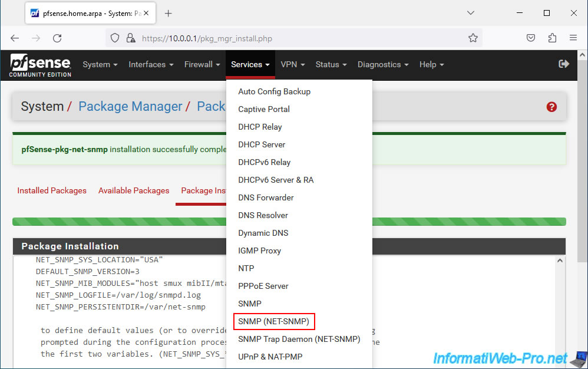Open the Firefox hamburger menu

click(x=573, y=38)
